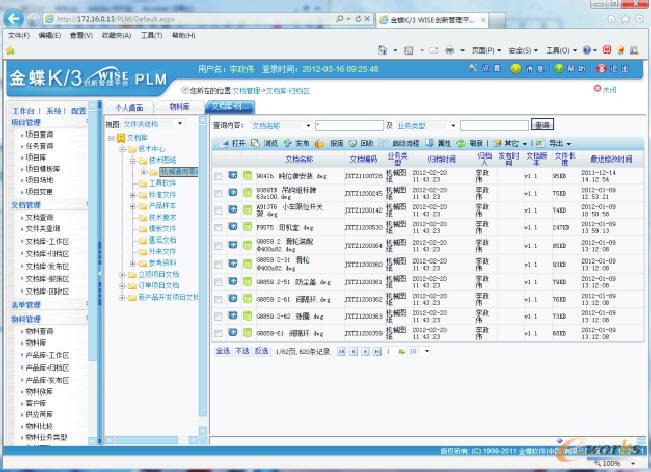The image size is (651, 472).
Task: Click the 浏览 (browse) toolbar icon
Action: pyautogui.click(x=255, y=143)
